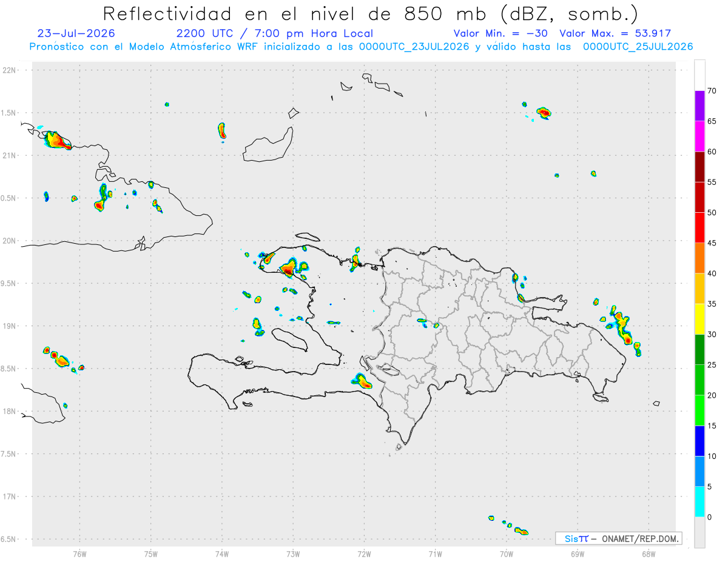Click the colorbar scale value '5'

click(x=709, y=487)
